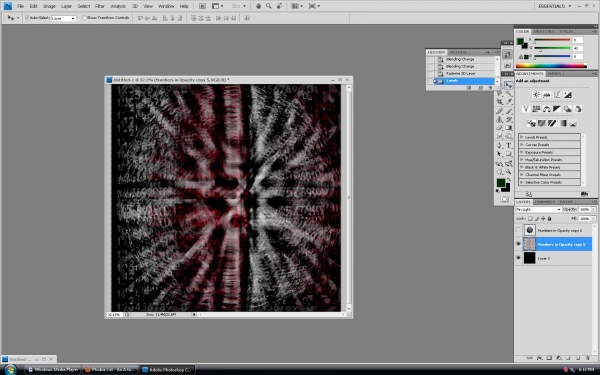Open the Essentials workspace switcher
The width and height of the screenshot is (600, 375).
pos(554,6)
